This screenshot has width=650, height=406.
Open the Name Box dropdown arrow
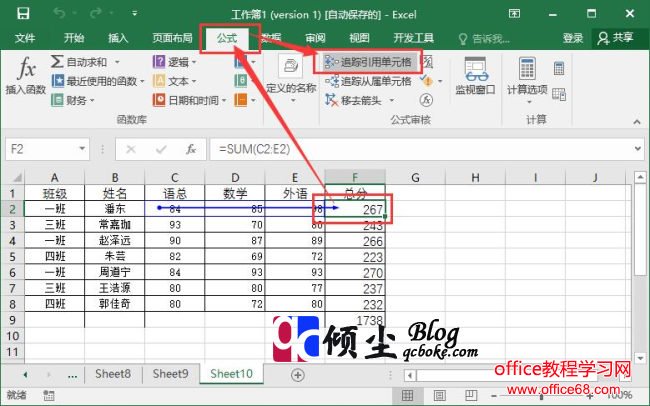coord(82,148)
